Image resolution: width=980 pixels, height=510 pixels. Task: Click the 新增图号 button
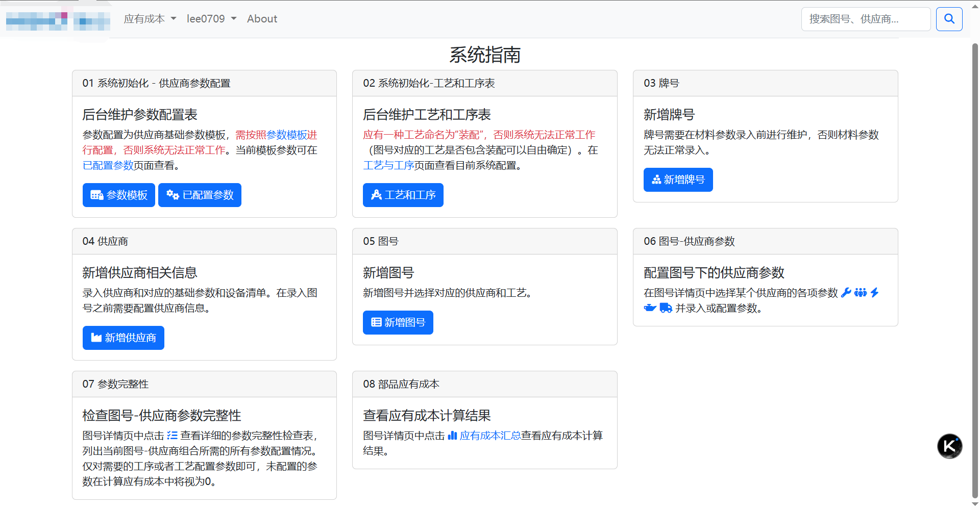tap(398, 322)
